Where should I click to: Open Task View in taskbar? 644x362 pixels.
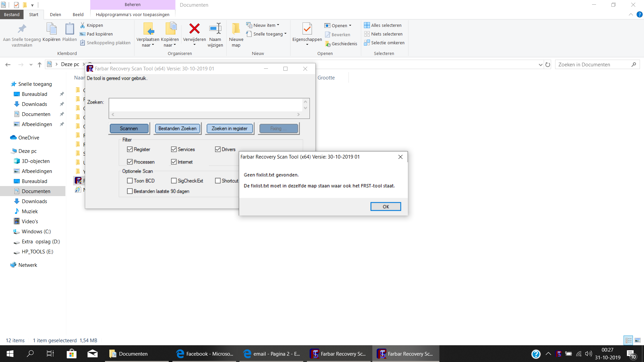pos(50,354)
